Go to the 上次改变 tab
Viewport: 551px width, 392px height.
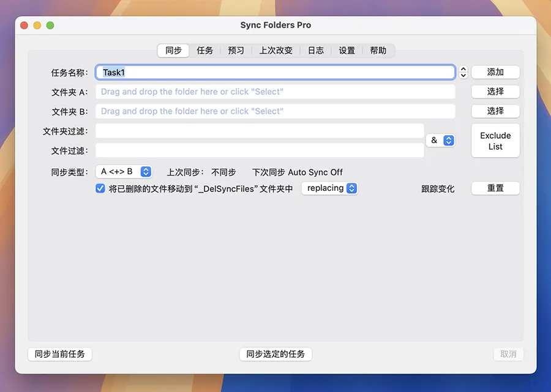click(275, 51)
